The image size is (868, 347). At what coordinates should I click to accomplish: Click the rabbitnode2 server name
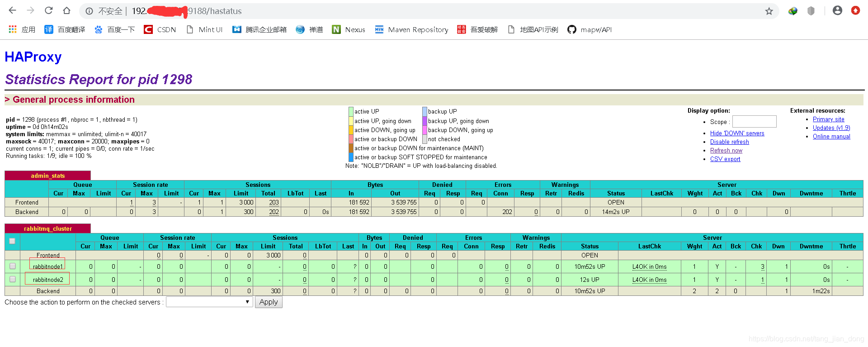click(47, 280)
